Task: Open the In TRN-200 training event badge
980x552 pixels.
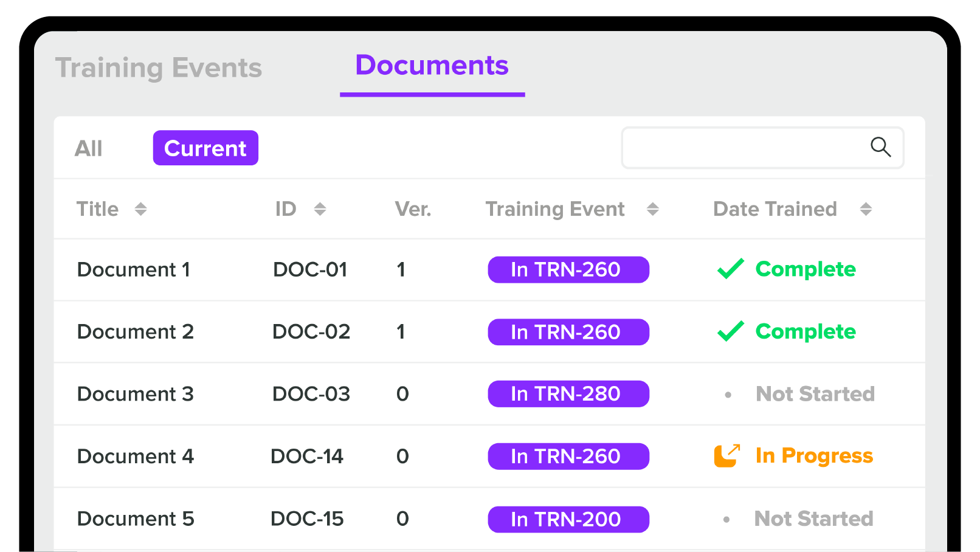Action: (568, 519)
